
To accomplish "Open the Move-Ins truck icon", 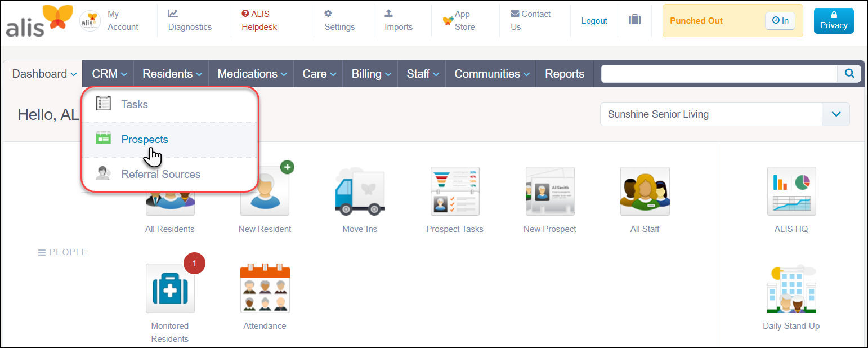I will pyautogui.click(x=360, y=191).
